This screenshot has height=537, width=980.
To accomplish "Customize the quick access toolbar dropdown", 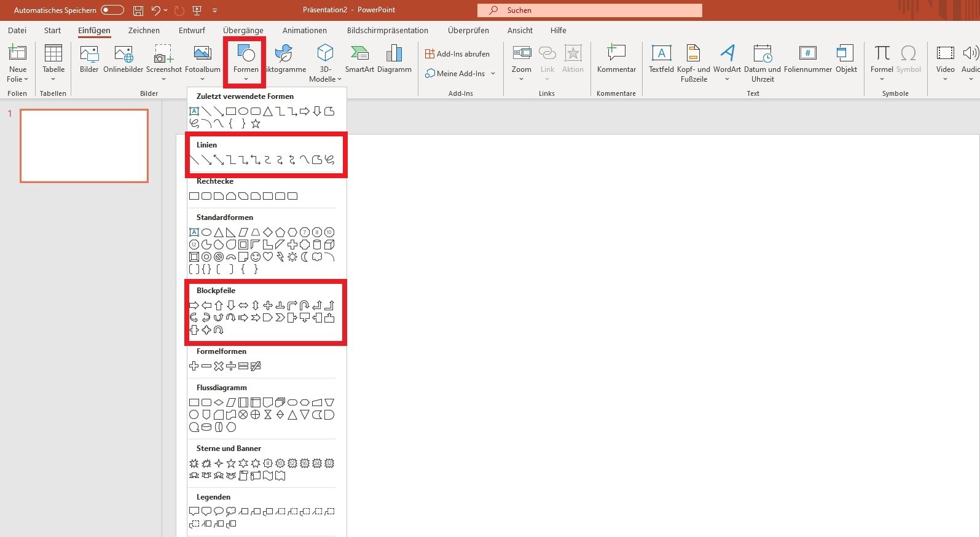I will tap(214, 10).
